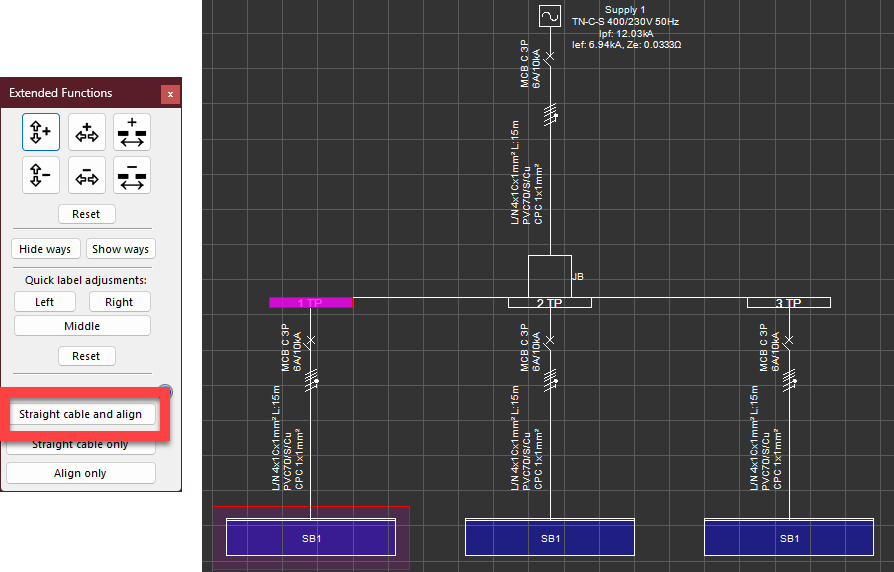Close the Extended Functions panel

(170, 94)
